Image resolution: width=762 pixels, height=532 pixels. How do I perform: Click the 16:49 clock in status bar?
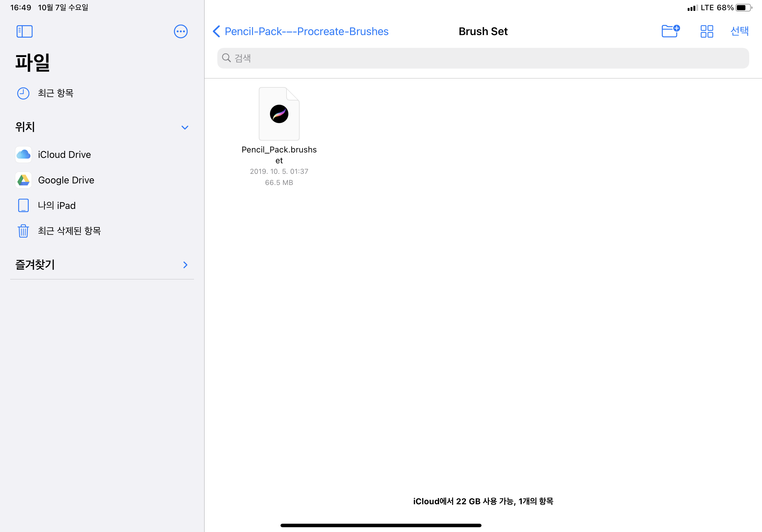pyautogui.click(x=20, y=7)
